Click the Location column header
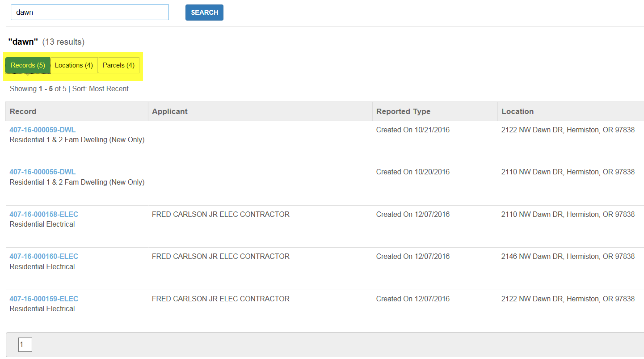 (x=518, y=111)
